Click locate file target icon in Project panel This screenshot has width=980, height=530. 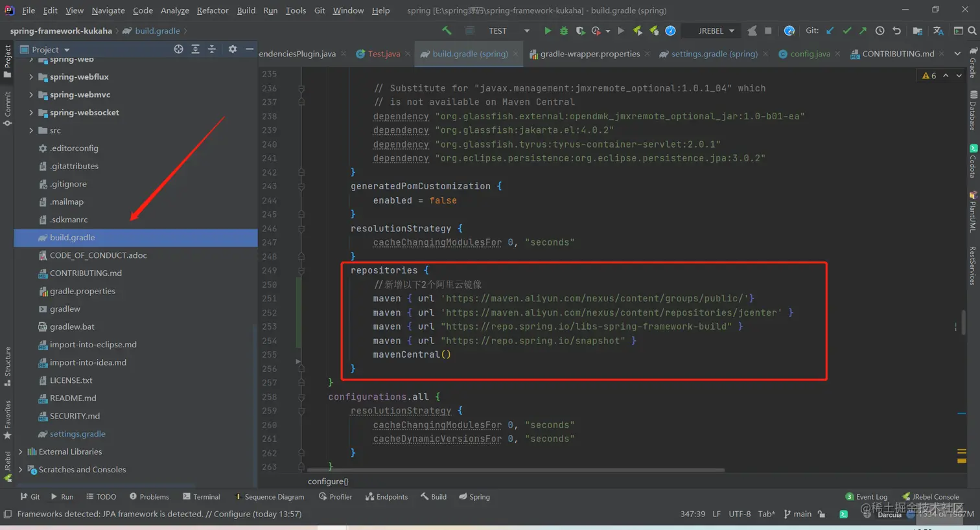point(178,49)
